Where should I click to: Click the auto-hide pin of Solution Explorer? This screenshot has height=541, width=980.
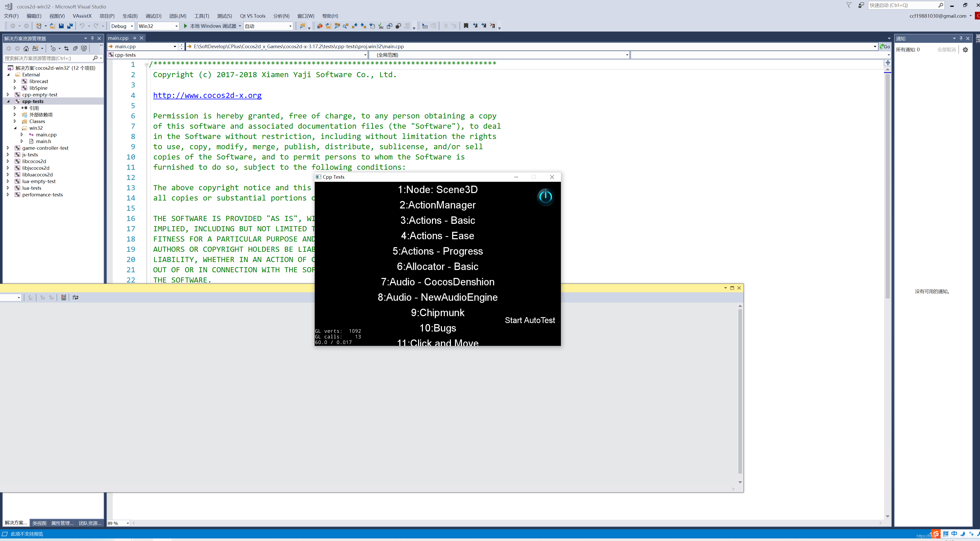(92, 38)
